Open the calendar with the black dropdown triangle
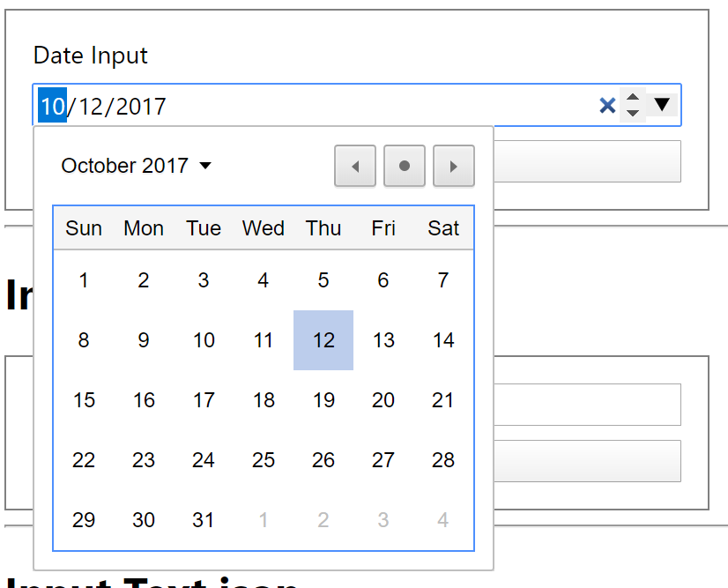This screenshot has height=588, width=728. (662, 105)
